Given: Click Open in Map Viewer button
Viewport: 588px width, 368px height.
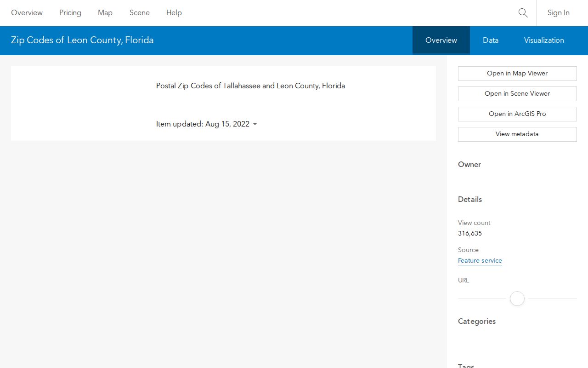Looking at the screenshot, I should pyautogui.click(x=517, y=74).
